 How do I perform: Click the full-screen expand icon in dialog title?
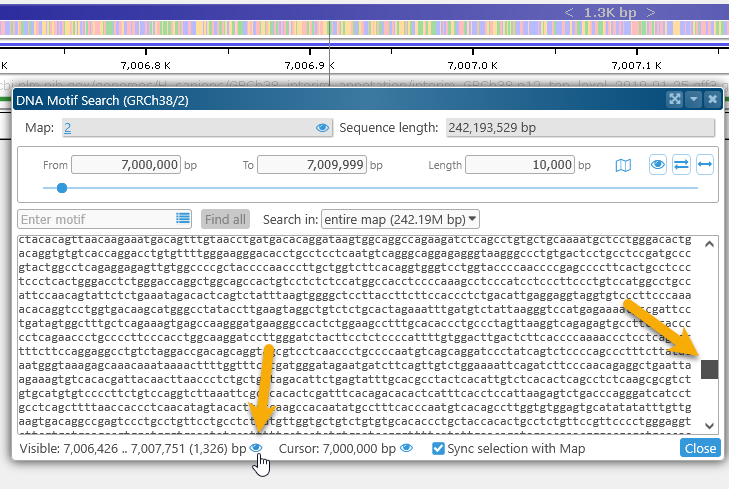(x=675, y=100)
